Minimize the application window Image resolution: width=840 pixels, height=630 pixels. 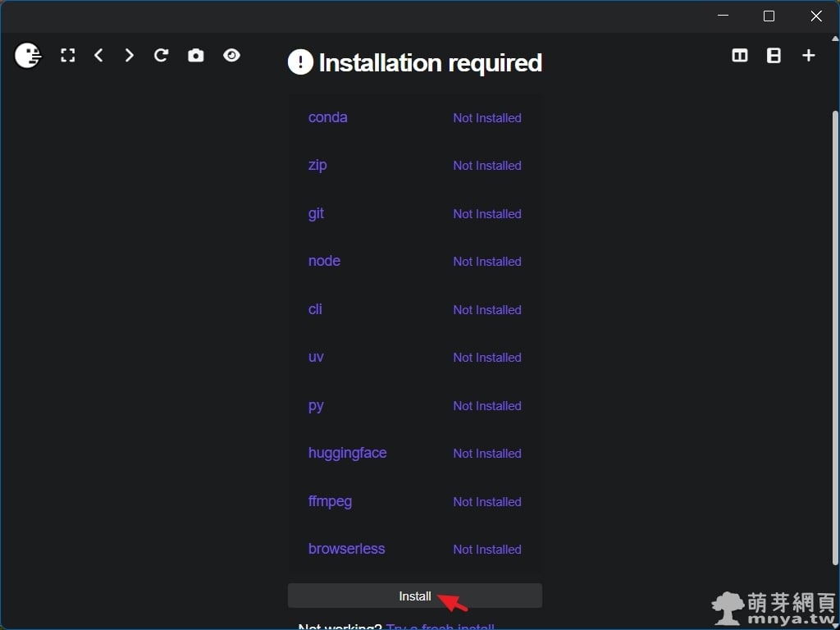(723, 16)
